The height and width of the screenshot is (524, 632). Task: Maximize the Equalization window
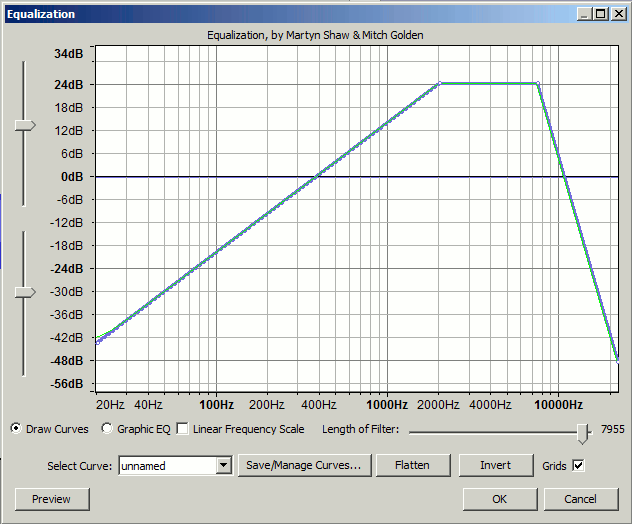(602, 14)
